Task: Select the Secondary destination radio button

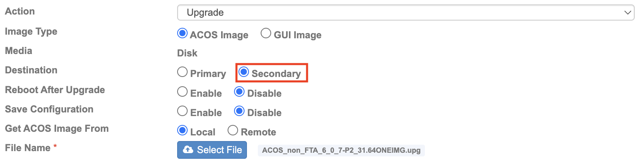Action: 244,72
